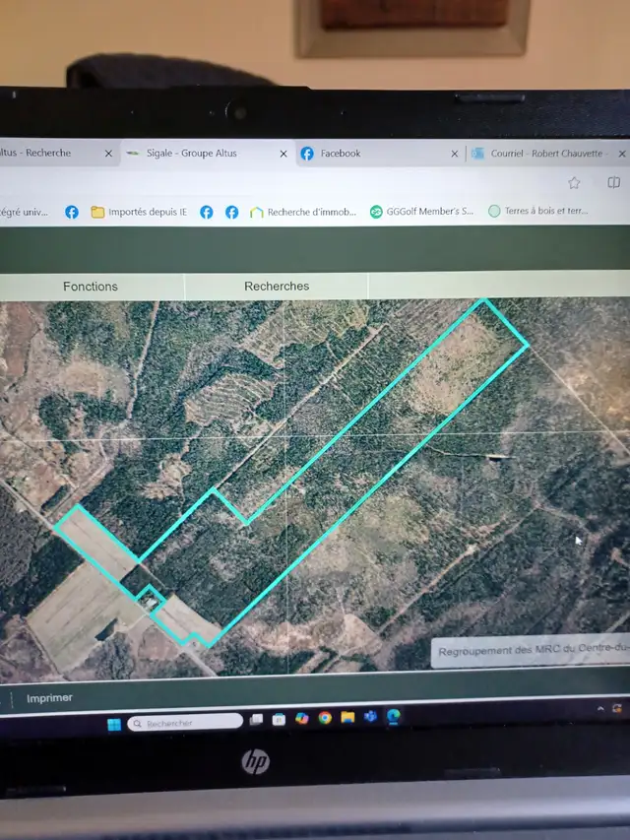Open the Microsoft Store taskbar icon
This screenshot has height=840, width=630.
click(x=279, y=719)
